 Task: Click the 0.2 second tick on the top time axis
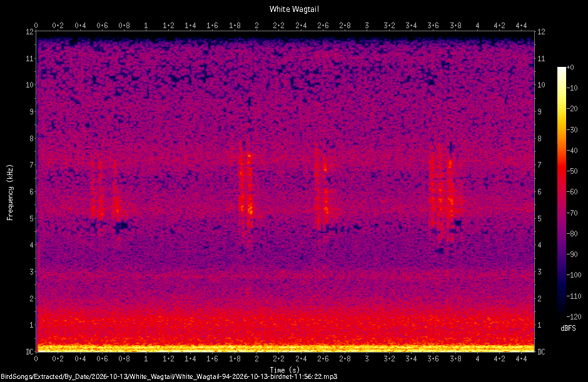point(58,26)
